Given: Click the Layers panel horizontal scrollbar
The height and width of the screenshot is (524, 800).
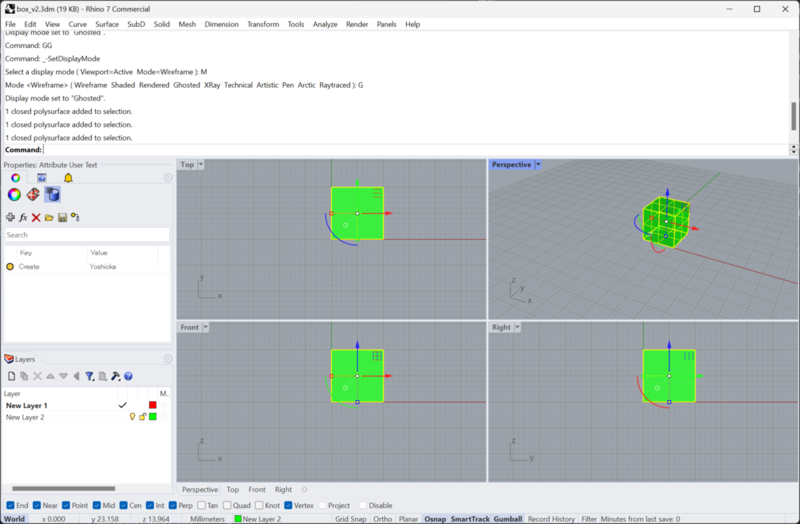Looking at the screenshot, I should [64, 488].
